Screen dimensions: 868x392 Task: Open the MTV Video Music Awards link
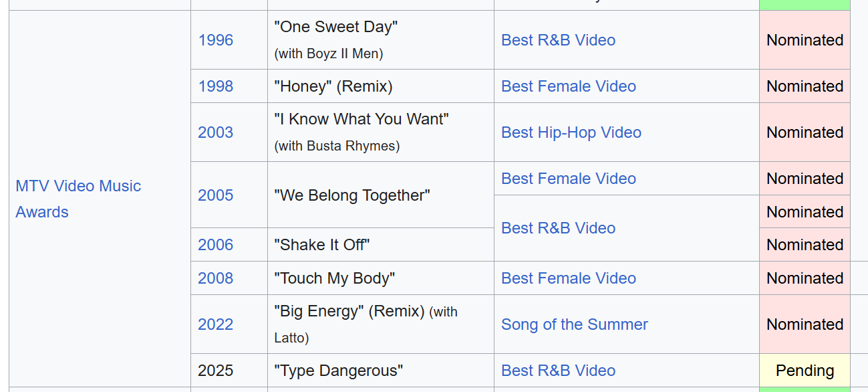78,186
